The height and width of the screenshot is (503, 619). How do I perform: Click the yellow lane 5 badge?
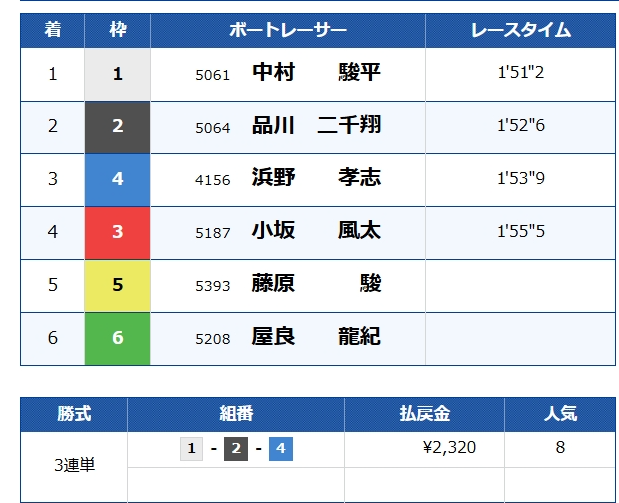coord(117,285)
